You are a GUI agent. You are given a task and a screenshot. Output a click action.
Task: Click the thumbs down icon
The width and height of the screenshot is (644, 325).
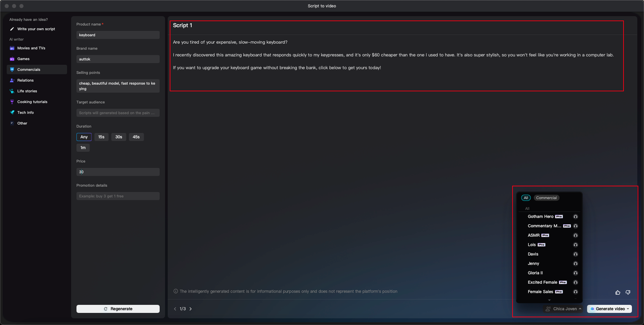(x=628, y=292)
